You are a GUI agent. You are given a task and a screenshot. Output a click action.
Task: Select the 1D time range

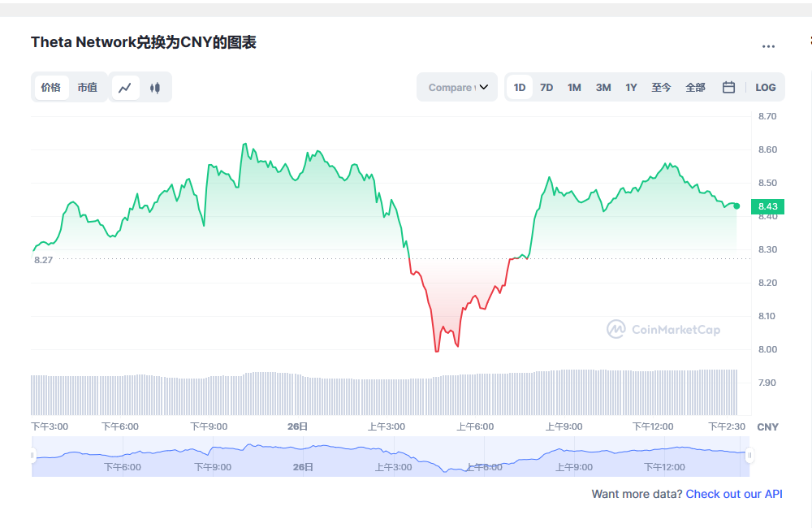pyautogui.click(x=520, y=88)
